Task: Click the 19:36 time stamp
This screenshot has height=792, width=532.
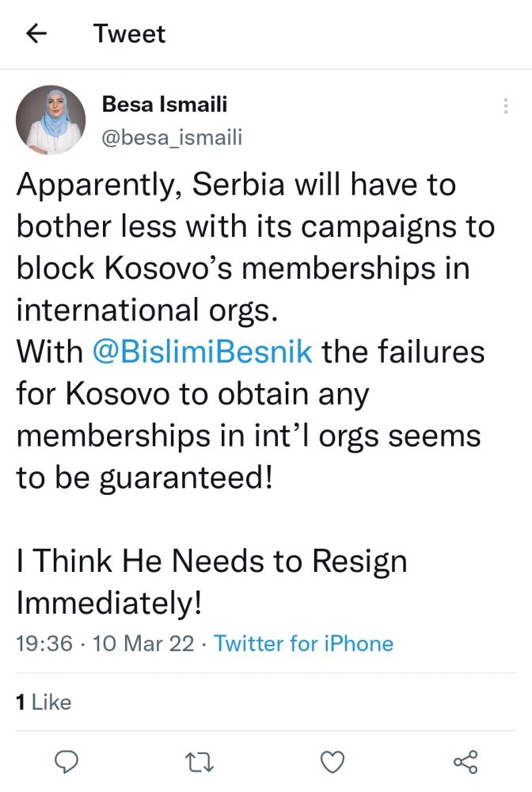Action: (x=44, y=643)
